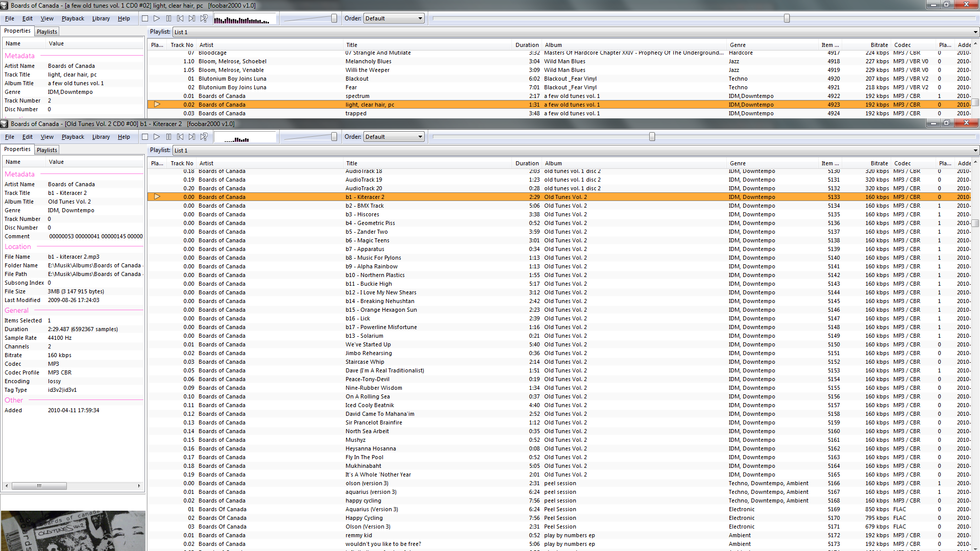This screenshot has width=980, height=551.
Task: Click Random playback icon in upper window
Action: click(x=204, y=18)
